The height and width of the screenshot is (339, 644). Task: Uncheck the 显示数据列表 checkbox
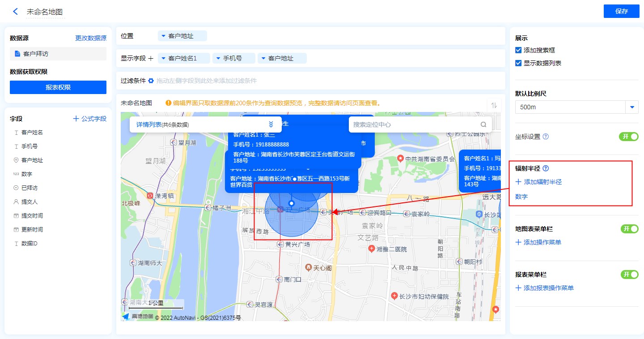pyautogui.click(x=519, y=64)
